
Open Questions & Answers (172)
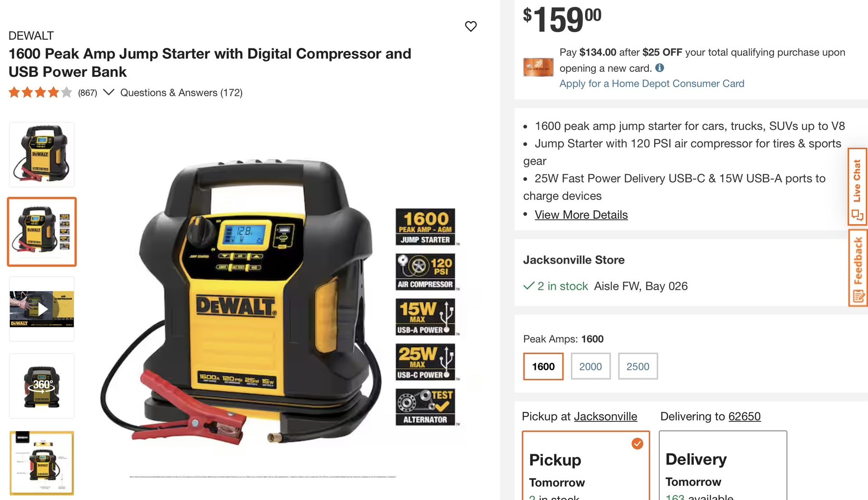coord(181,93)
